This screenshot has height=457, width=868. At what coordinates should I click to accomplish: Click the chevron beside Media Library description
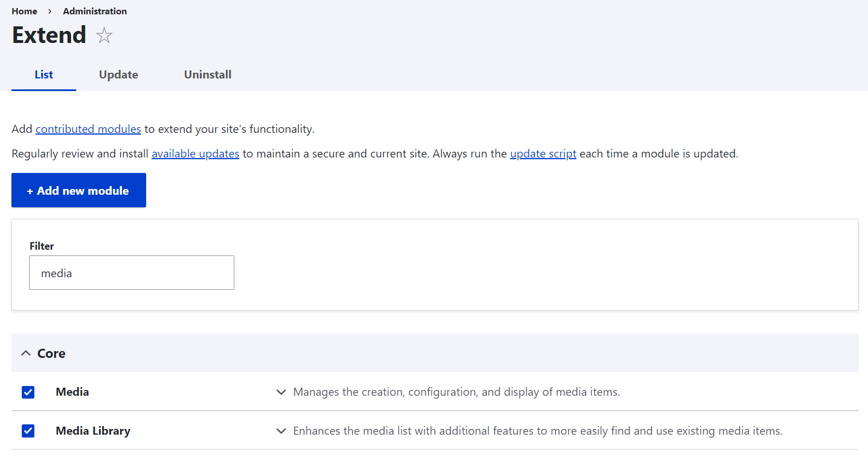pyautogui.click(x=281, y=431)
